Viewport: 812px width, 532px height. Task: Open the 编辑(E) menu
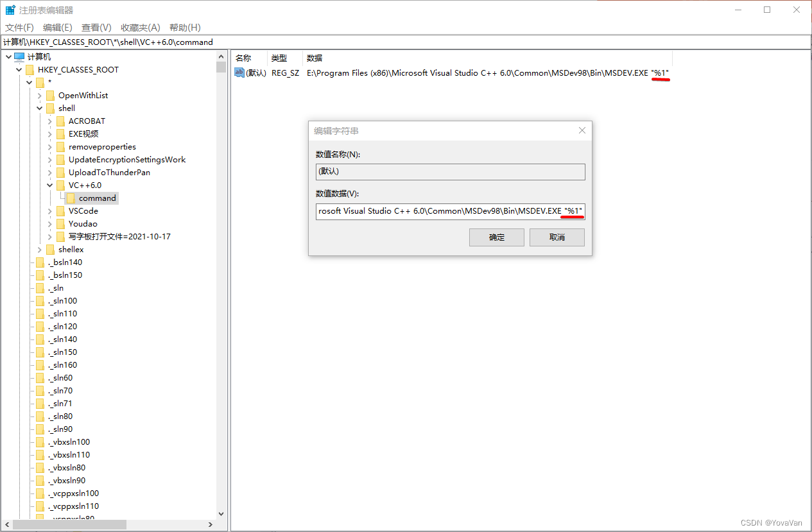(57, 28)
